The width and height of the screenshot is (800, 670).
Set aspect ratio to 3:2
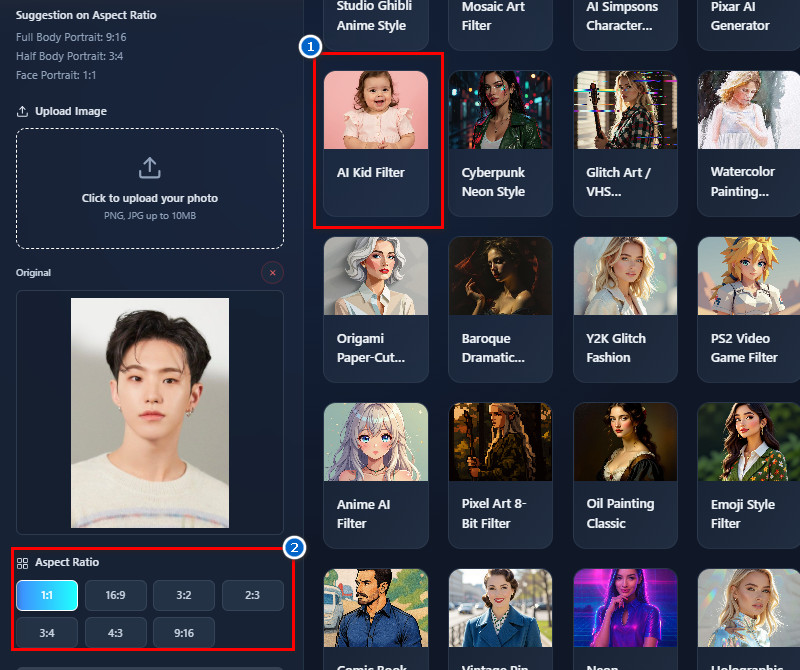pos(184,595)
